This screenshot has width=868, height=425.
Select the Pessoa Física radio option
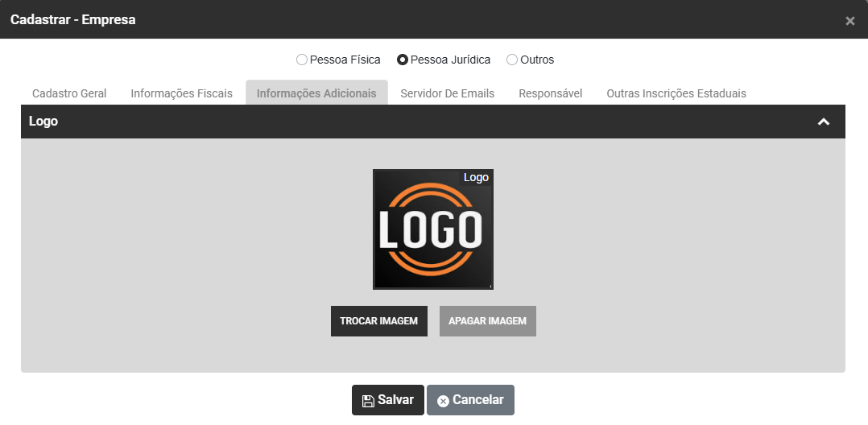[x=302, y=60]
